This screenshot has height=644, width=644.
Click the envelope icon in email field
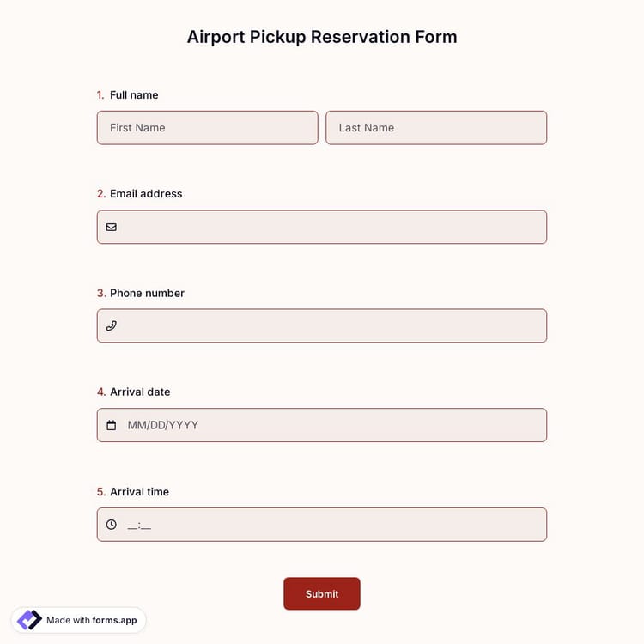111,228
